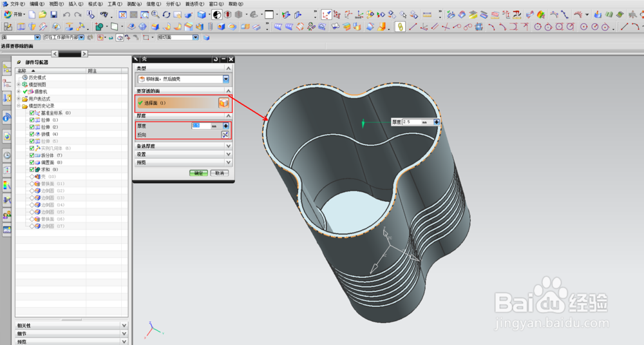Image resolution: width=644 pixels, height=345 pixels.
Task: Click the thickness input field in dialog
Action: pos(201,126)
